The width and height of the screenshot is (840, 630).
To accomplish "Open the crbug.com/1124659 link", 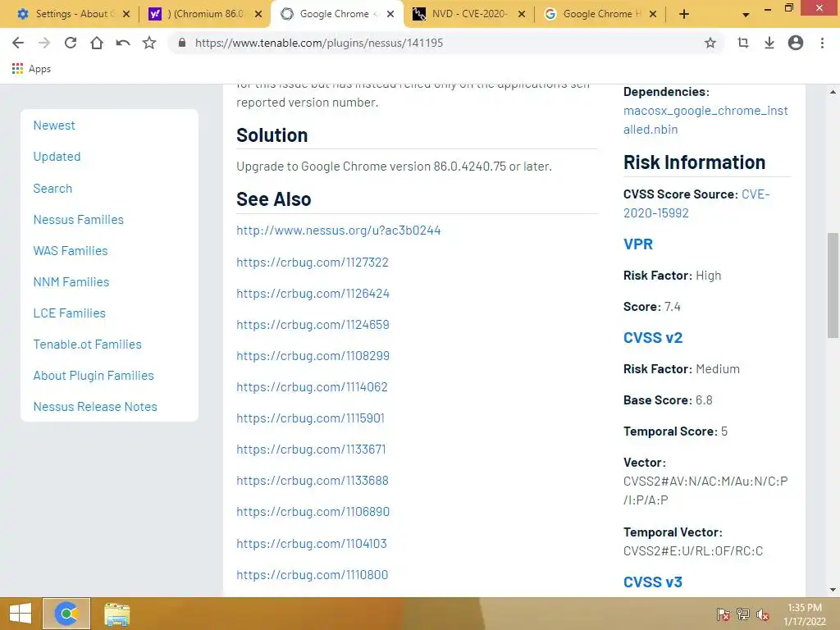I will coord(313,325).
